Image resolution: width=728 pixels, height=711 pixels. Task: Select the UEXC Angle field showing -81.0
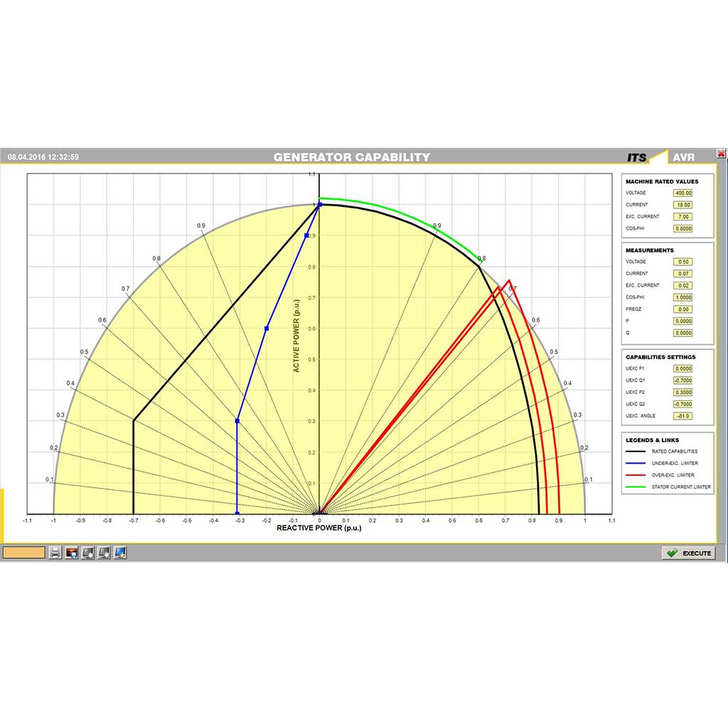tap(682, 416)
